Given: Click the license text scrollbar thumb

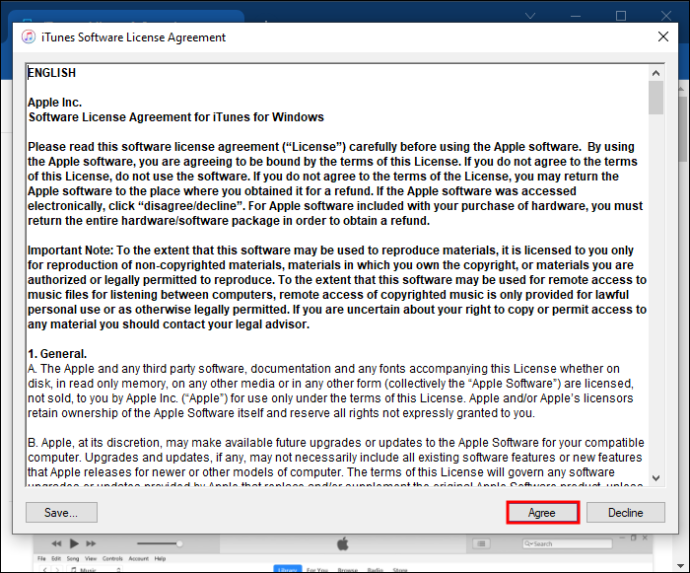Looking at the screenshot, I should point(656,98).
